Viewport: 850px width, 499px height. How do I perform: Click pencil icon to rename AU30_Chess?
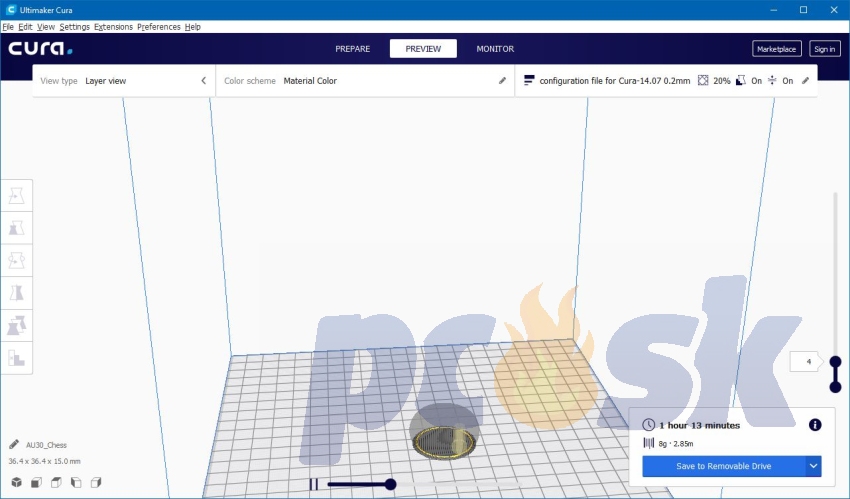pyautogui.click(x=14, y=445)
